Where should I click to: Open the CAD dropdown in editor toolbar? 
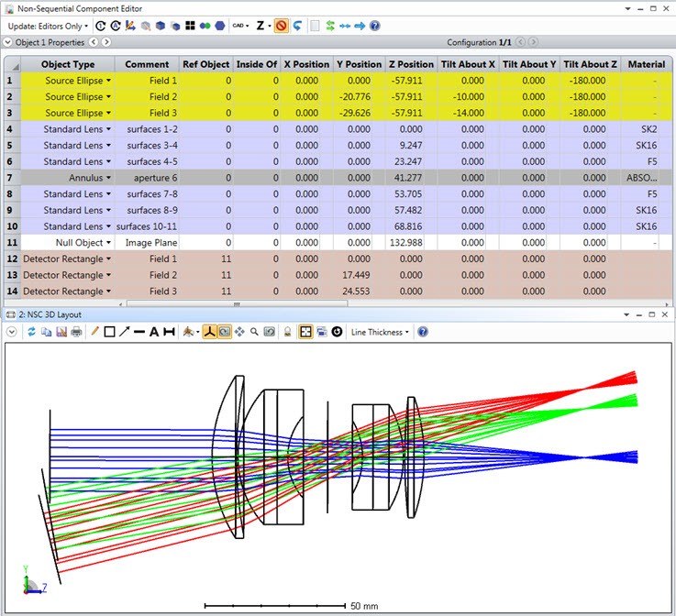click(x=240, y=27)
